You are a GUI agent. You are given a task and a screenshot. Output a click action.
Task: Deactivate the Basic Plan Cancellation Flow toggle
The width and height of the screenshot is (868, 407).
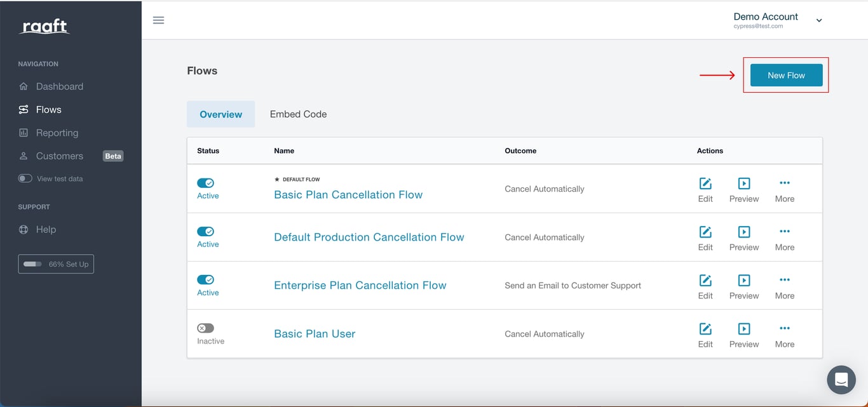click(205, 183)
